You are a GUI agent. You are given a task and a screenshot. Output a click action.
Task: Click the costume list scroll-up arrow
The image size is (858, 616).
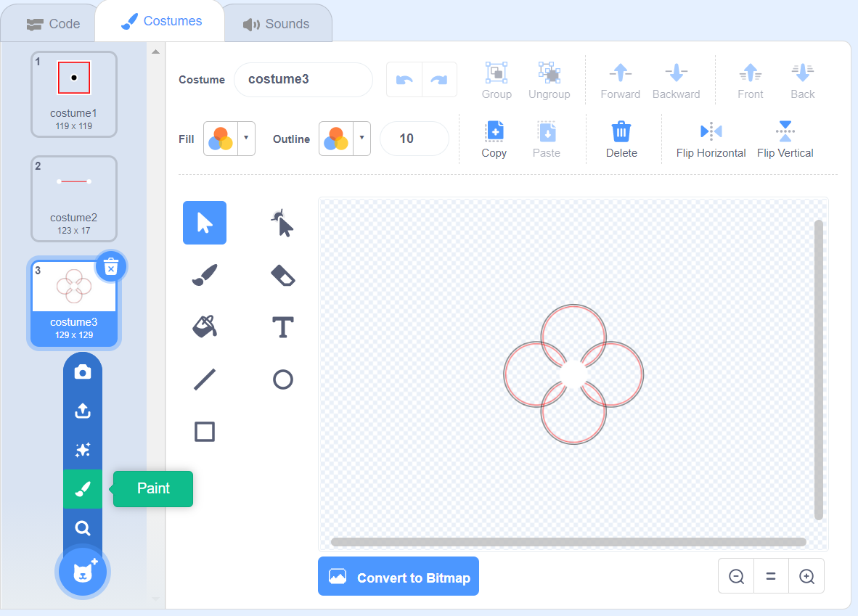point(155,52)
